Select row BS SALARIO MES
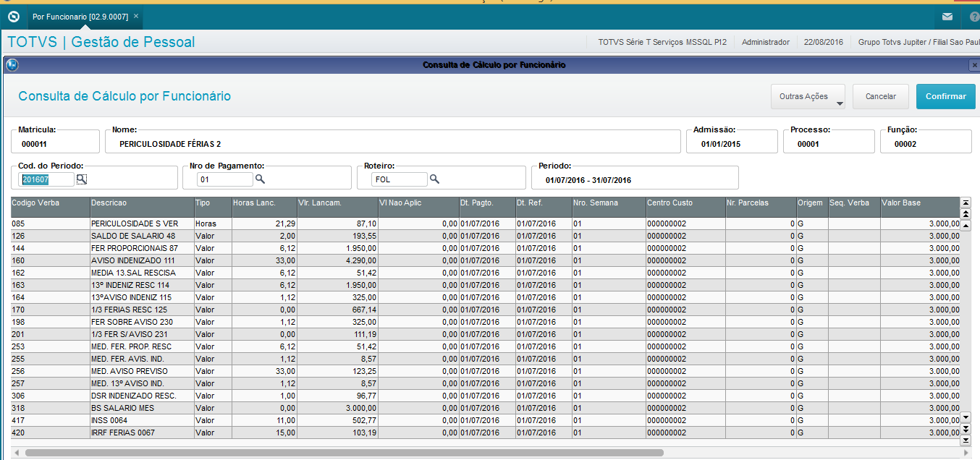Image resolution: width=980 pixels, height=460 pixels. point(485,408)
